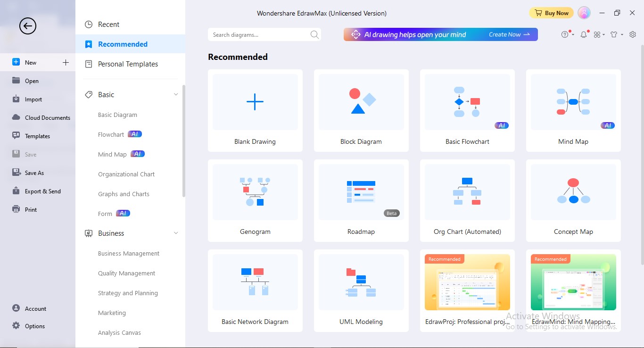Click the back arrow circle icon
Viewport: 644px width, 348px height.
pyautogui.click(x=28, y=26)
